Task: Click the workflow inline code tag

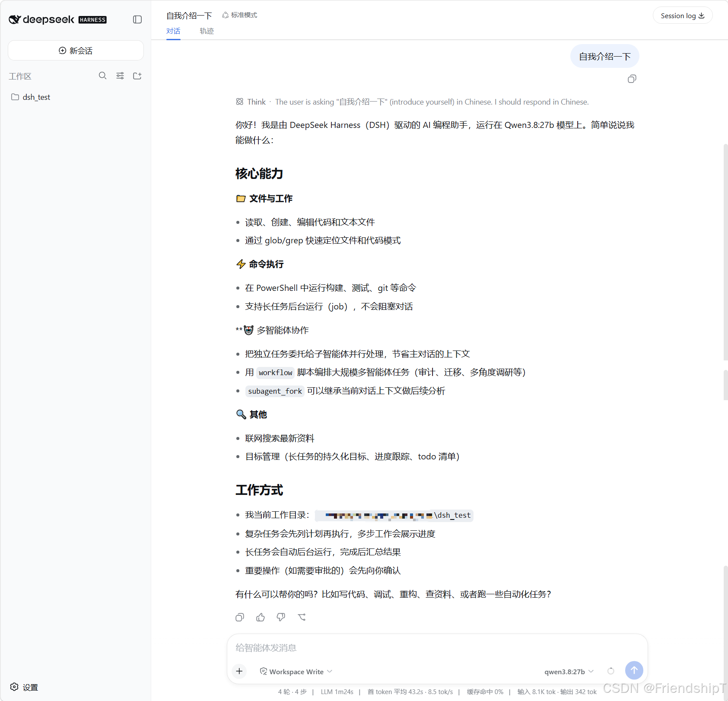Action: (x=275, y=373)
